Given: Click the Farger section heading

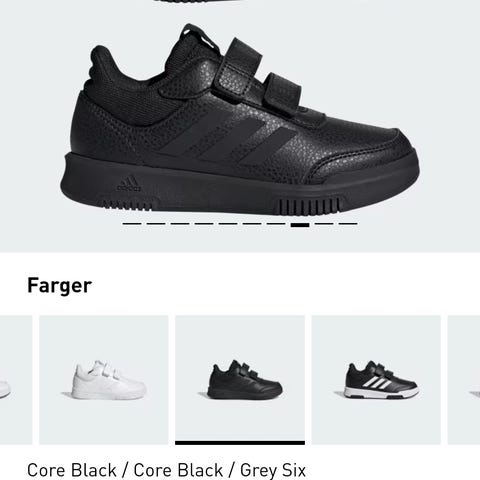Looking at the screenshot, I should (59, 286).
